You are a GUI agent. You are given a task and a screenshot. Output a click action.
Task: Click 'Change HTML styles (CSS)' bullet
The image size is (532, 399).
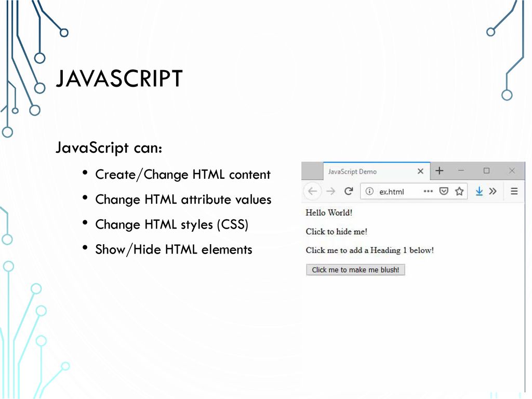pos(171,224)
